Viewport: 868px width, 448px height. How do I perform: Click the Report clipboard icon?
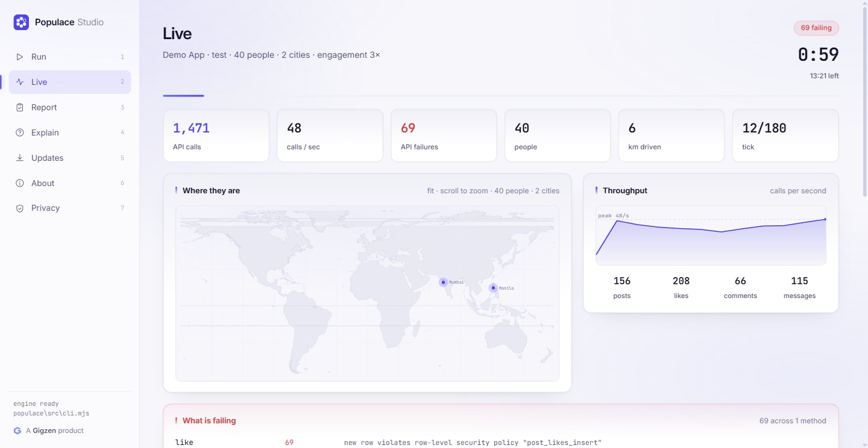coord(20,107)
